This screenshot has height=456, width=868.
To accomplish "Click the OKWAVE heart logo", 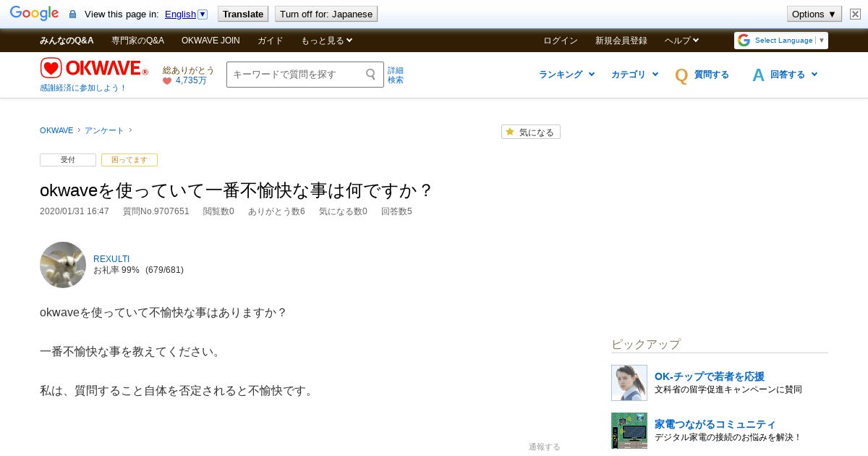I will point(94,69).
